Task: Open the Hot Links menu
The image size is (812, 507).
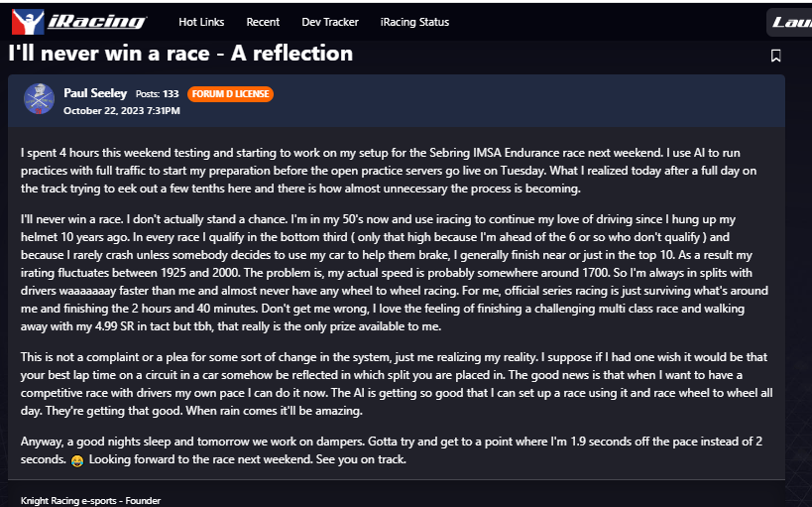Action: [201, 22]
